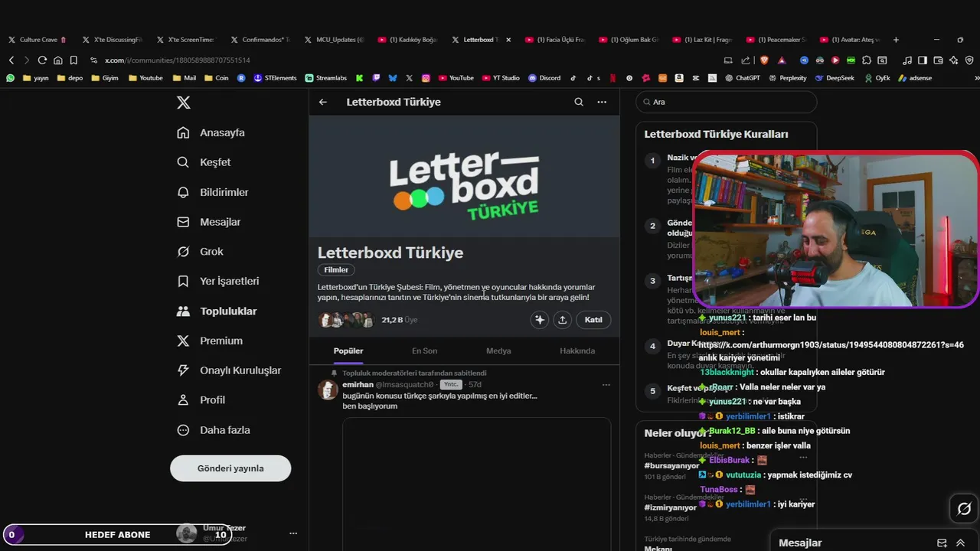
Task: Open the Perplexity bookmark
Action: pos(787,77)
